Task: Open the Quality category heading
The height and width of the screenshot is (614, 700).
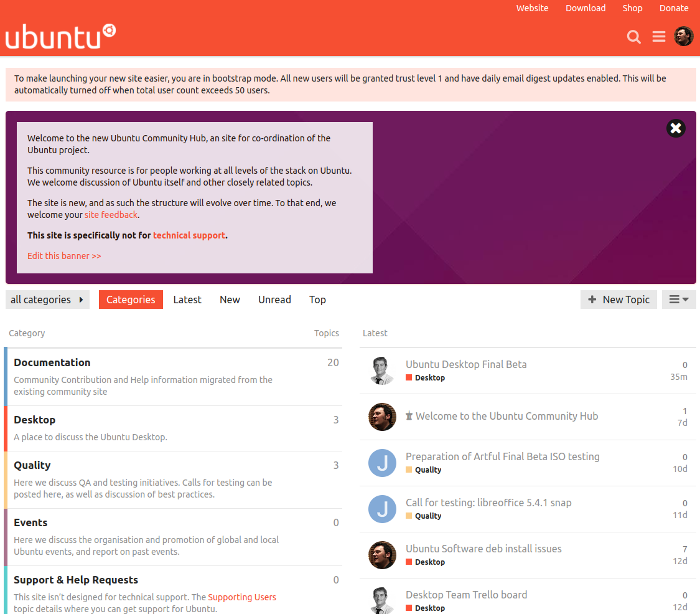Action: [32, 465]
